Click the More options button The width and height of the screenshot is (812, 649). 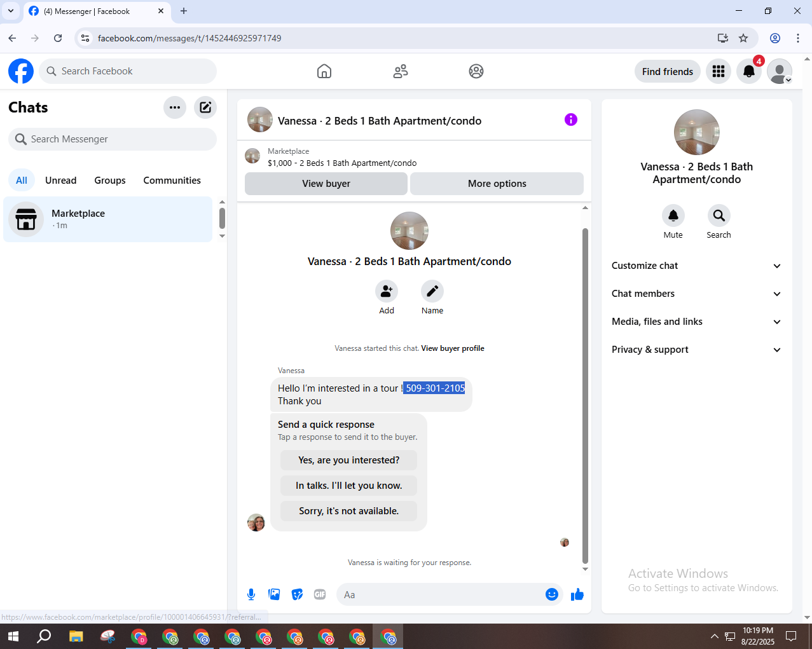[x=497, y=184]
